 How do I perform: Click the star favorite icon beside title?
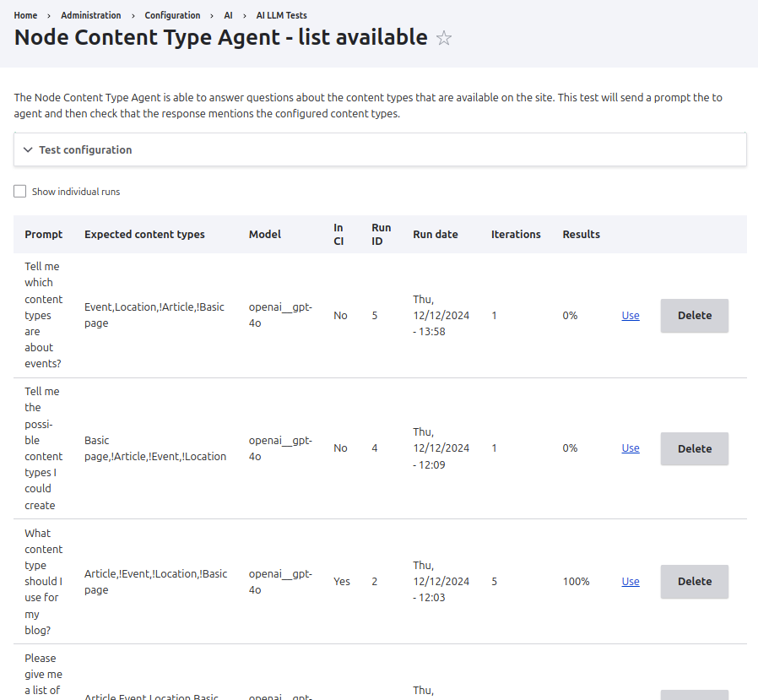tap(444, 38)
